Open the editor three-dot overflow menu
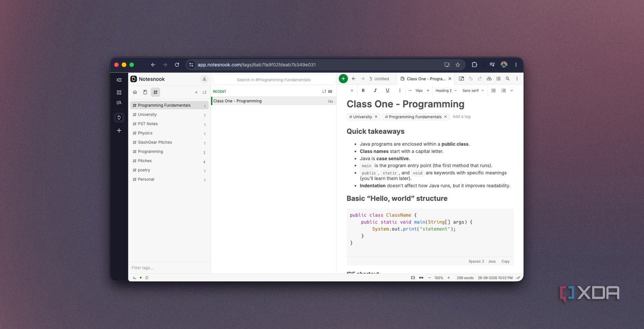The image size is (644, 329). click(x=517, y=79)
